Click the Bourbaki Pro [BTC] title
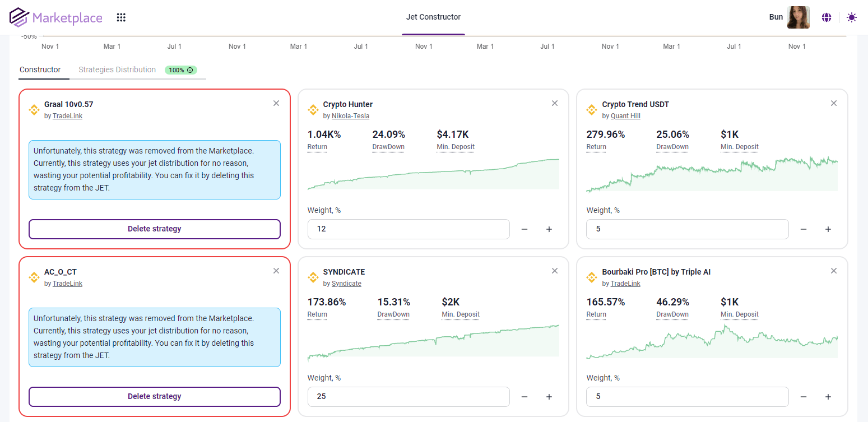 pyautogui.click(x=657, y=272)
